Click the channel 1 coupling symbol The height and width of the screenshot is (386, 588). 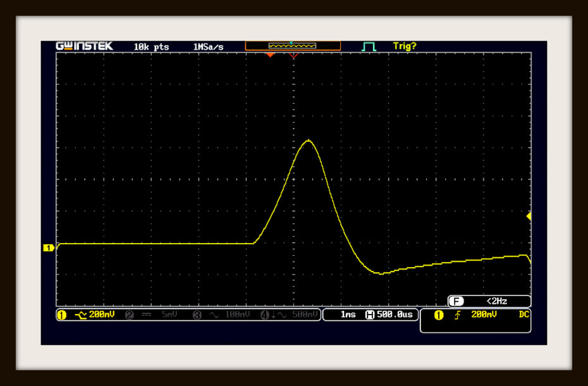click(x=81, y=315)
